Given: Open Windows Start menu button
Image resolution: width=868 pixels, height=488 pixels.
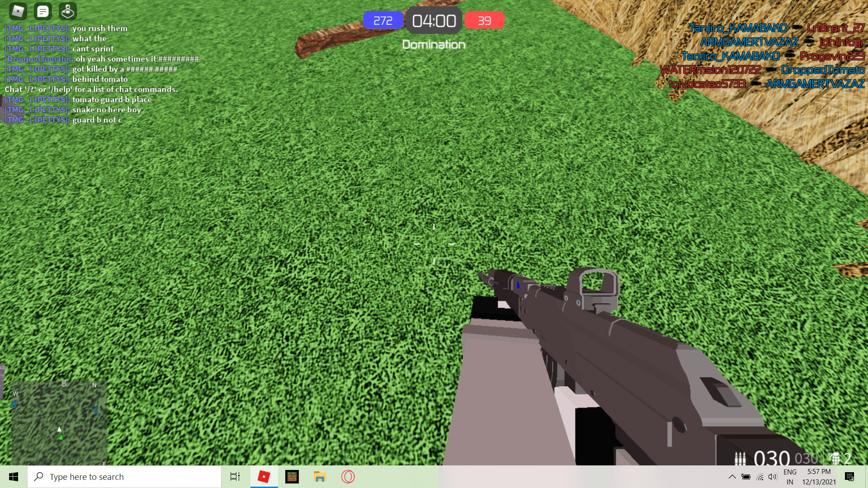Looking at the screenshot, I should (13, 477).
